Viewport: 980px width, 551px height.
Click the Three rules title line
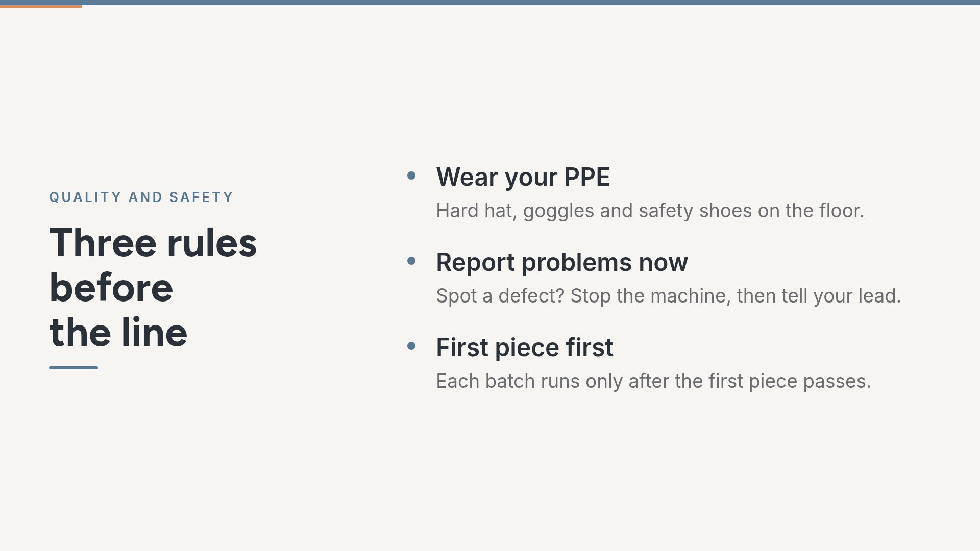153,242
